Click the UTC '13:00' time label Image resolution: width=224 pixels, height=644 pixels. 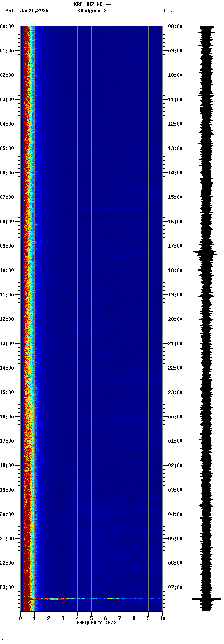175,148
